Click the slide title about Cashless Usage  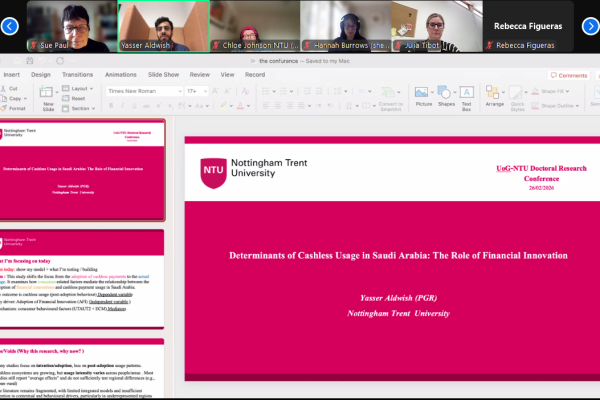(398, 256)
